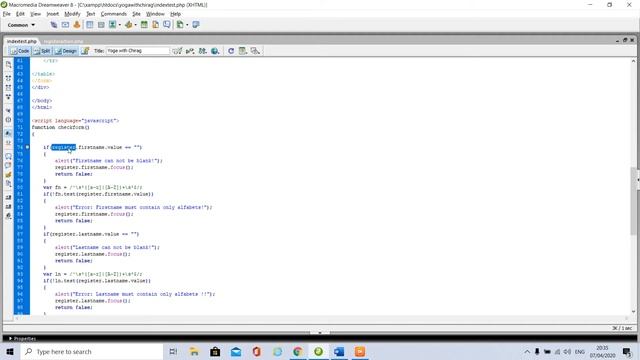Click the Hyperlink insert icon
The height and width of the screenshot is (360, 640).
coord(53,25)
